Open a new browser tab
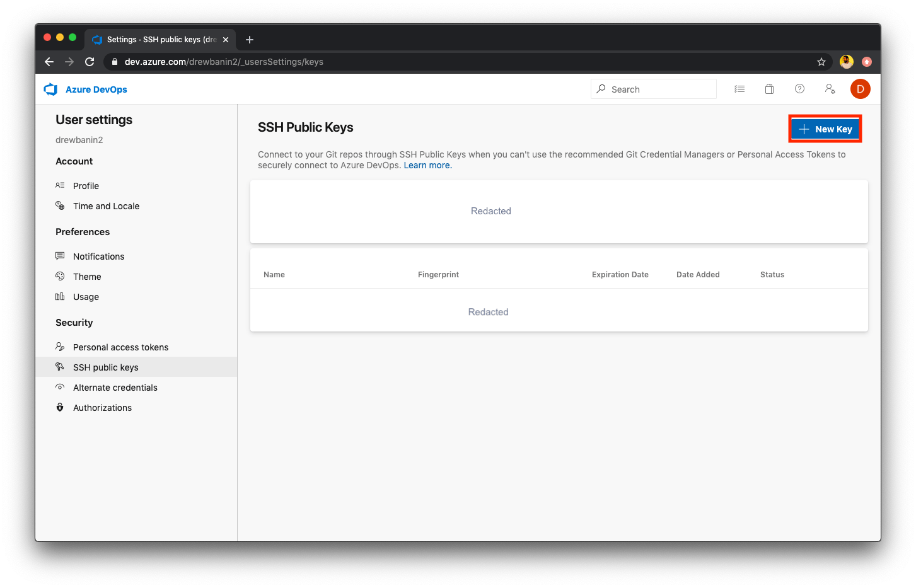Viewport: 916px width, 588px height. 249,39
